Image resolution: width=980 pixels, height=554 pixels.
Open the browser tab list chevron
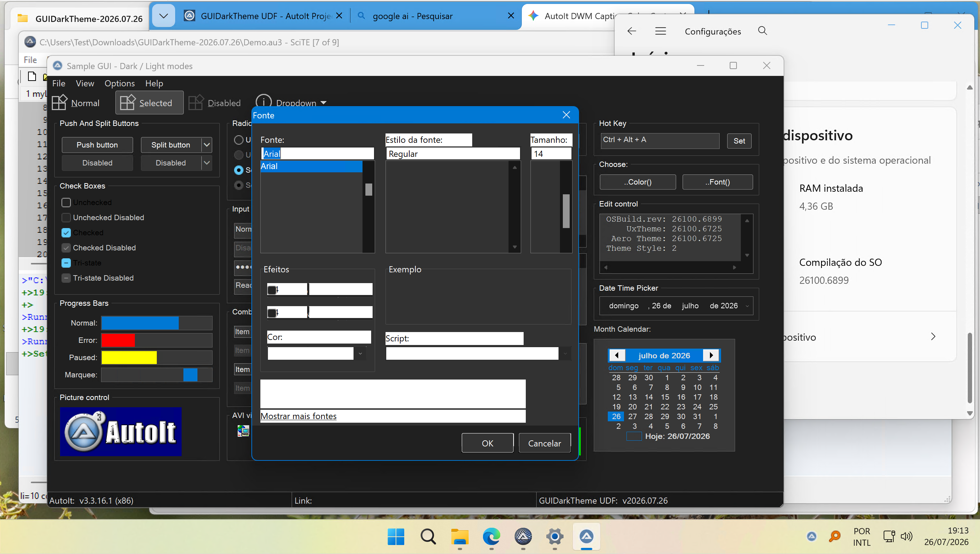pyautogui.click(x=164, y=15)
